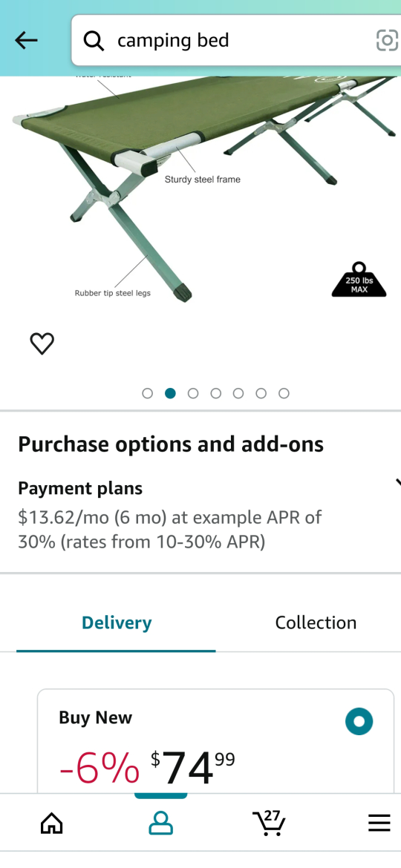The height and width of the screenshot is (868, 401).
Task: Go to Home tab icon
Action: (52, 823)
